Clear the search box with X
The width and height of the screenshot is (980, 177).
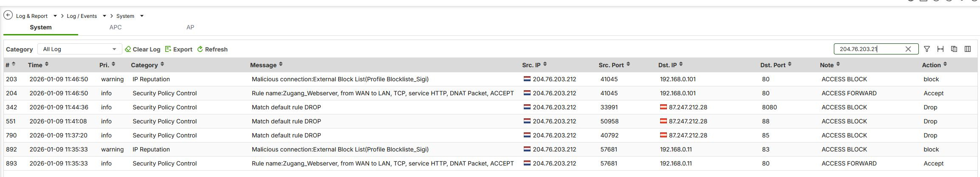click(908, 49)
